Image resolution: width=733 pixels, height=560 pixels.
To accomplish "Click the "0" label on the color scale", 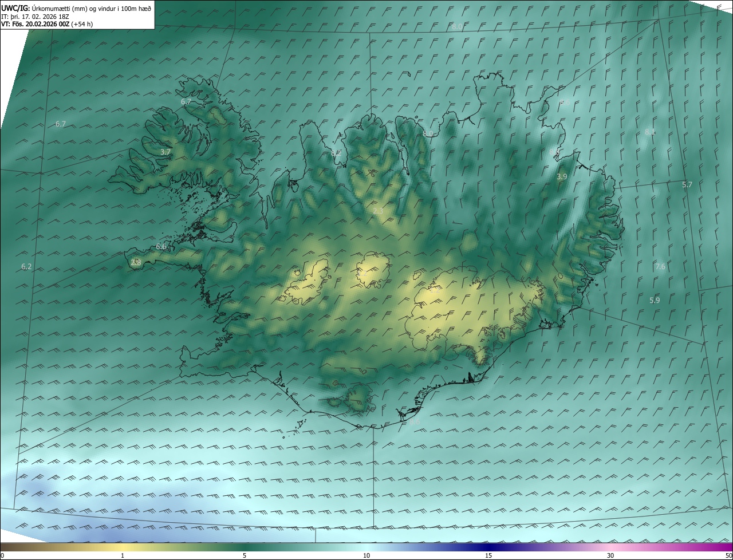I will (x=2, y=556).
